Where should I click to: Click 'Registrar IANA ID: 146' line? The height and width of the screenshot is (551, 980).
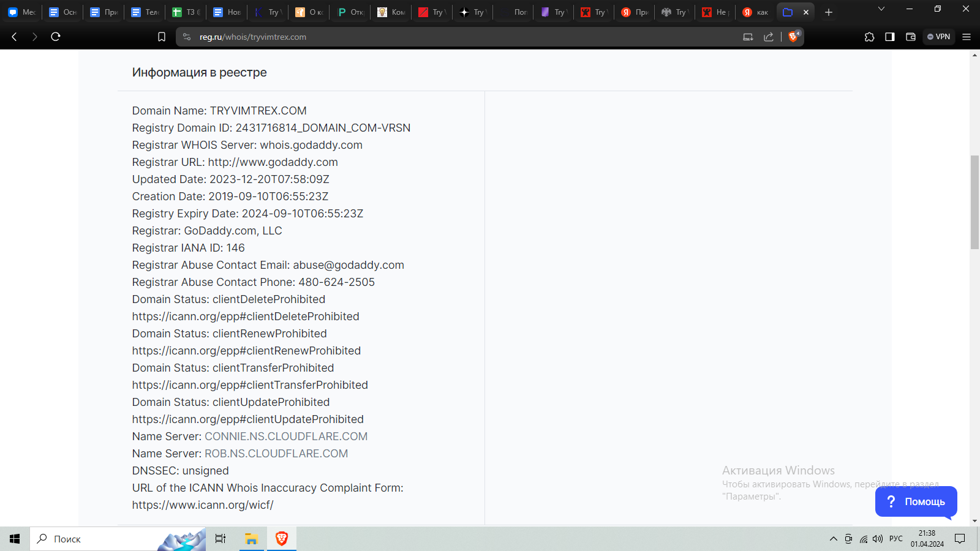[189, 248]
